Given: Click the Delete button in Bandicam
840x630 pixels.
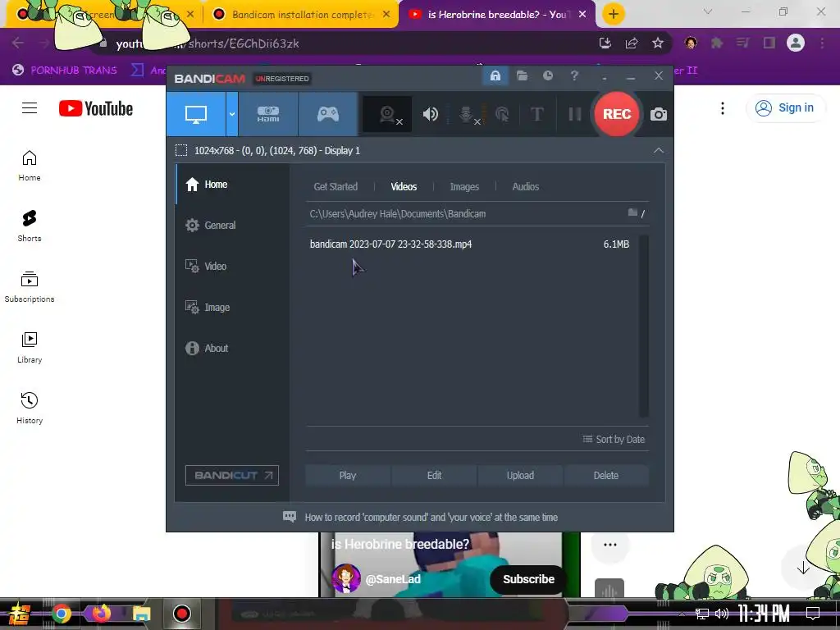Looking at the screenshot, I should pos(606,475).
